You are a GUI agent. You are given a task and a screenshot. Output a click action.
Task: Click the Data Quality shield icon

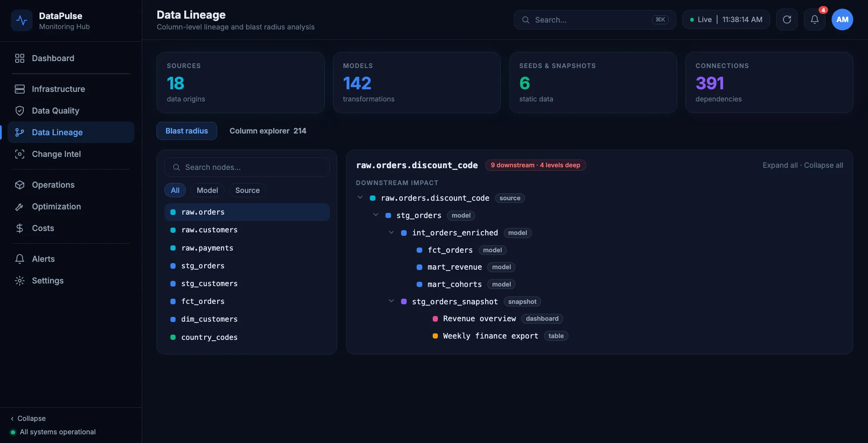(20, 111)
